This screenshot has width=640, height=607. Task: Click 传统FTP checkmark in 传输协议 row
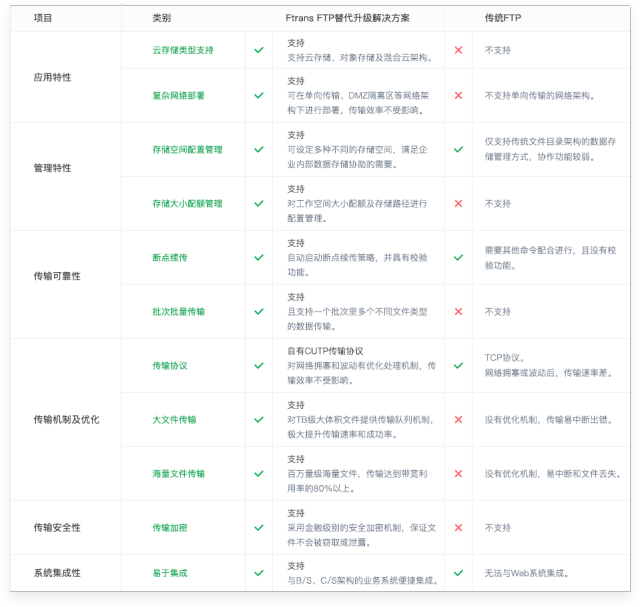pyautogui.click(x=458, y=365)
